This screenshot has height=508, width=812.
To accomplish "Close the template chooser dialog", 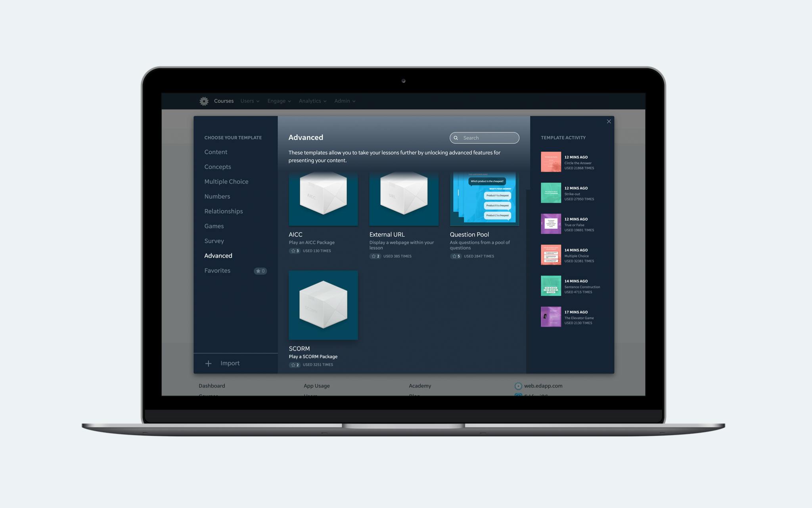I will [609, 121].
